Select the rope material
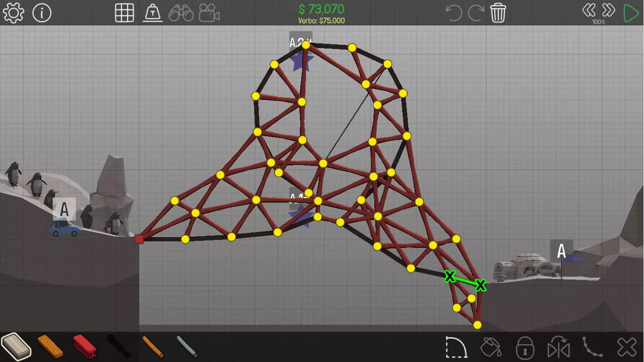 153,346
